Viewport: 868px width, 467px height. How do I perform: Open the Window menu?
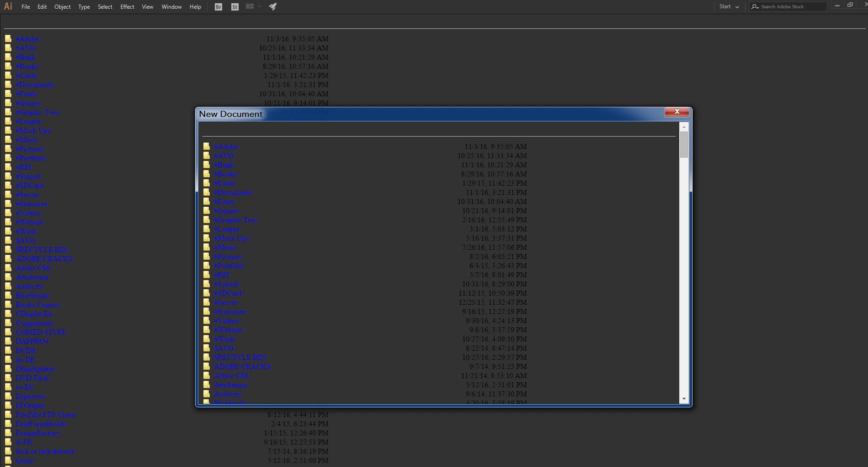click(172, 7)
